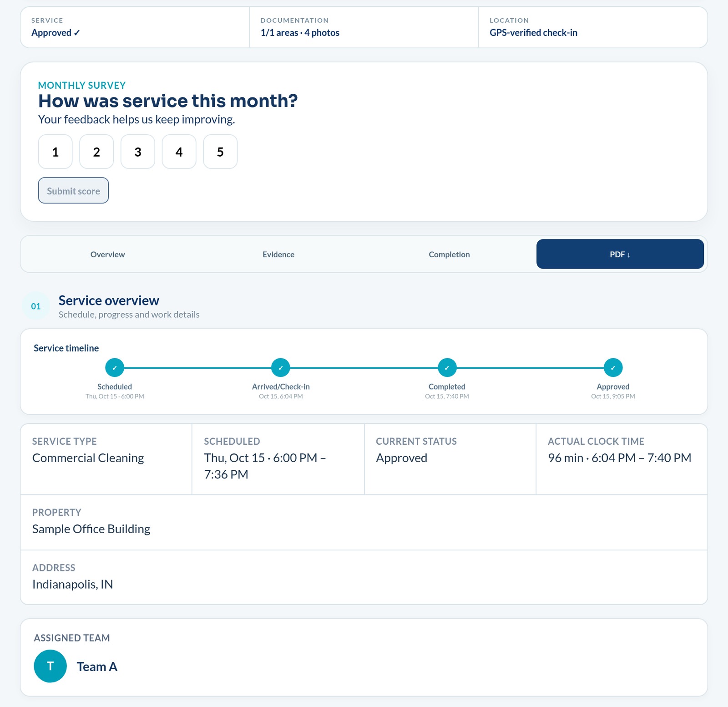The image size is (728, 707).
Task: Select rating score 2
Action: pyautogui.click(x=96, y=152)
